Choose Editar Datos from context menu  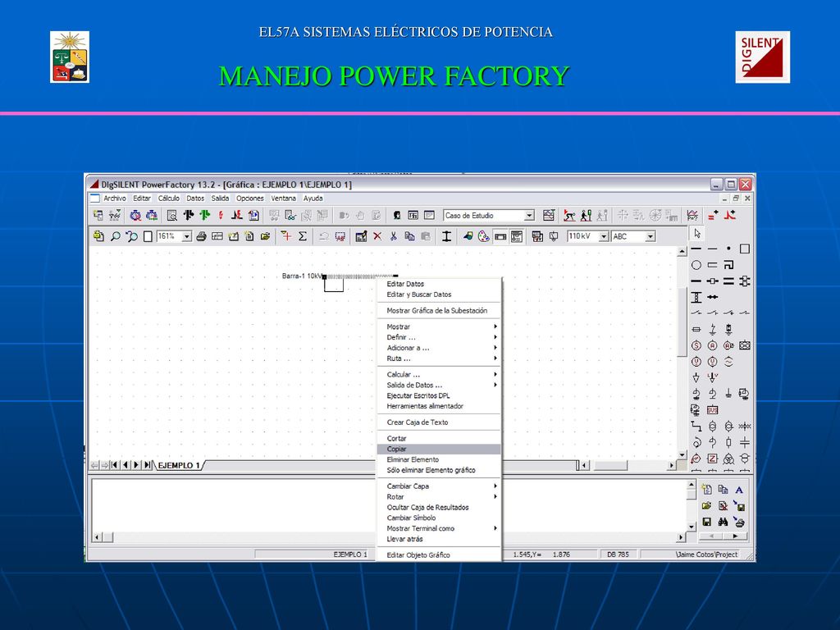pos(439,284)
